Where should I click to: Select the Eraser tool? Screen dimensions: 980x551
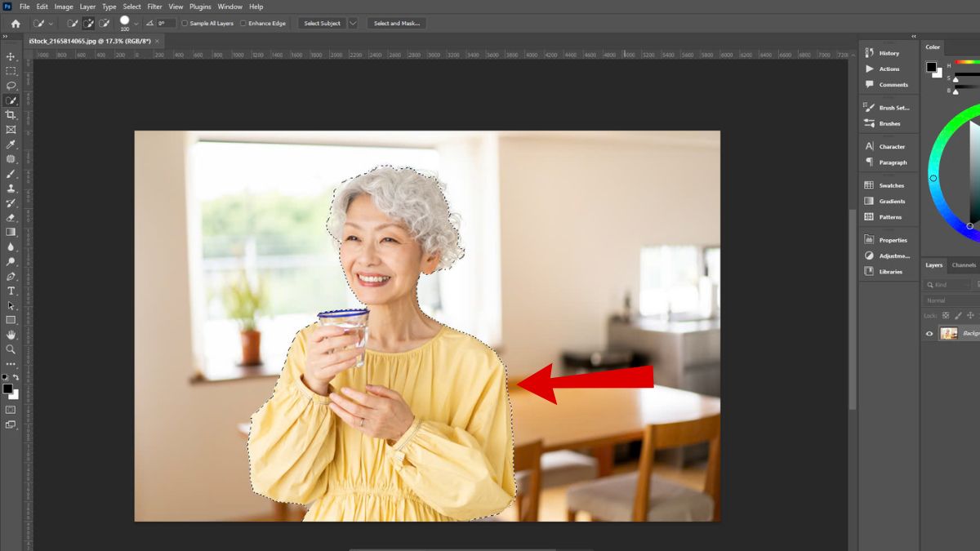[x=11, y=218]
